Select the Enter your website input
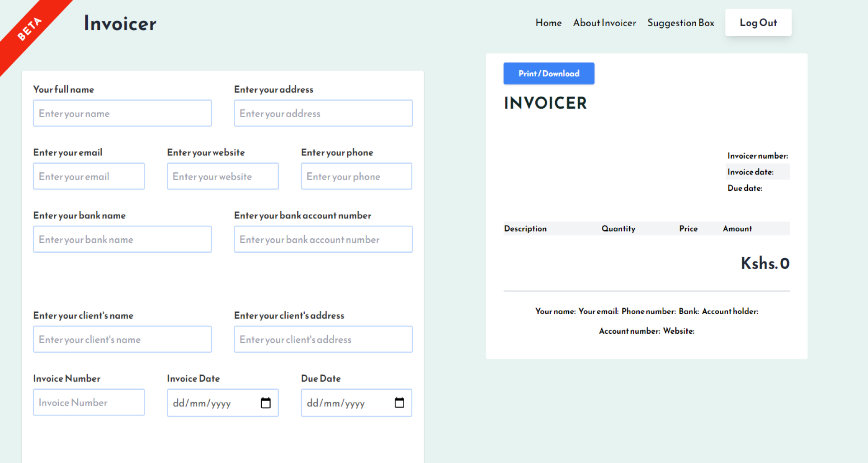The width and height of the screenshot is (868, 463). 222,176
